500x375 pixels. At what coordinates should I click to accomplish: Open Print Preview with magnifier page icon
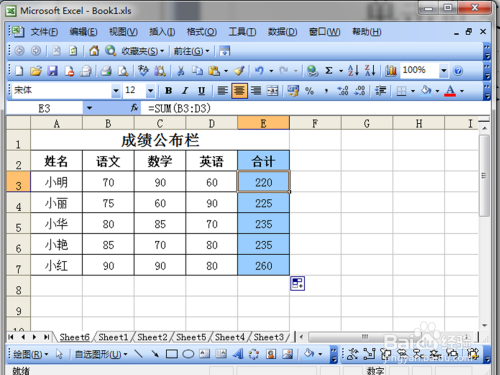[x=123, y=71]
